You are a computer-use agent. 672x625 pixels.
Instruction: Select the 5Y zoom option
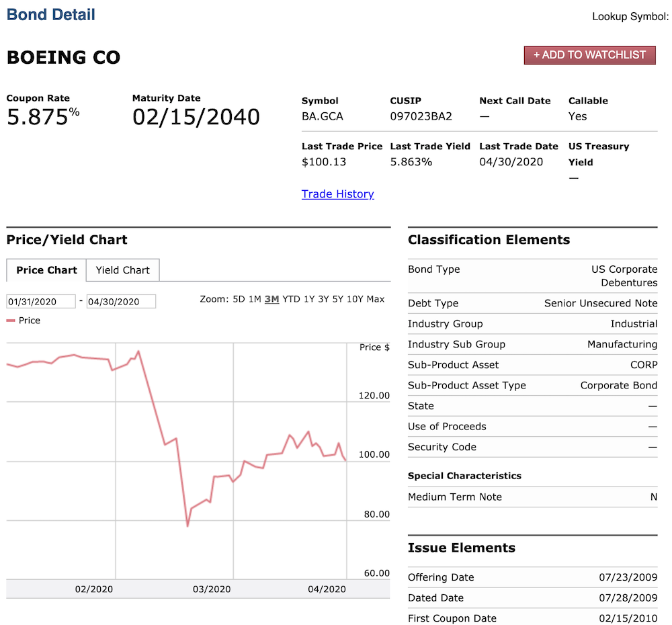(338, 299)
